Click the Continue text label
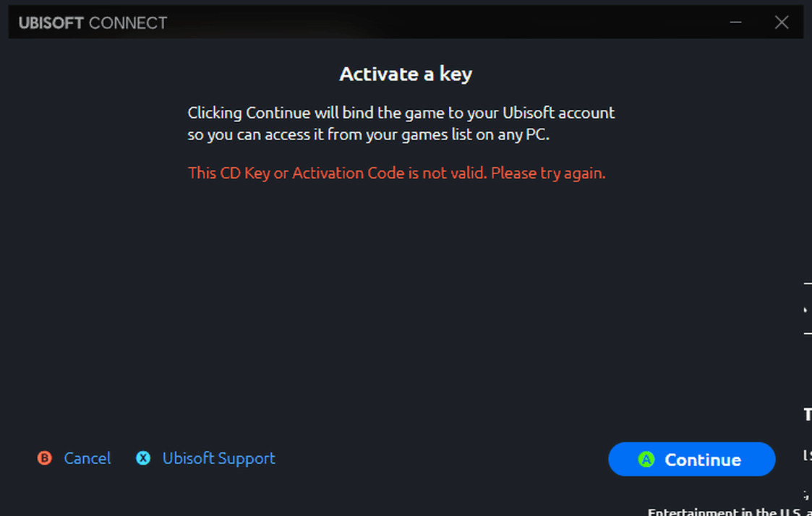This screenshot has width=812, height=516. (x=703, y=460)
